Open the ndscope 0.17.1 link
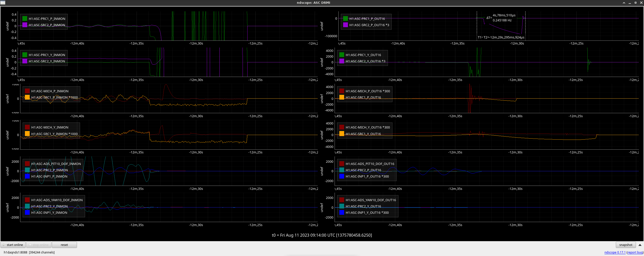Viewport: 644px width, 256px height. coord(615,252)
